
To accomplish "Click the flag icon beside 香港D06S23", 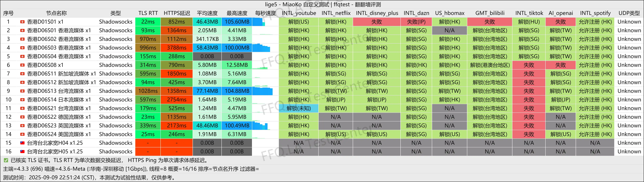I will 22,126.
